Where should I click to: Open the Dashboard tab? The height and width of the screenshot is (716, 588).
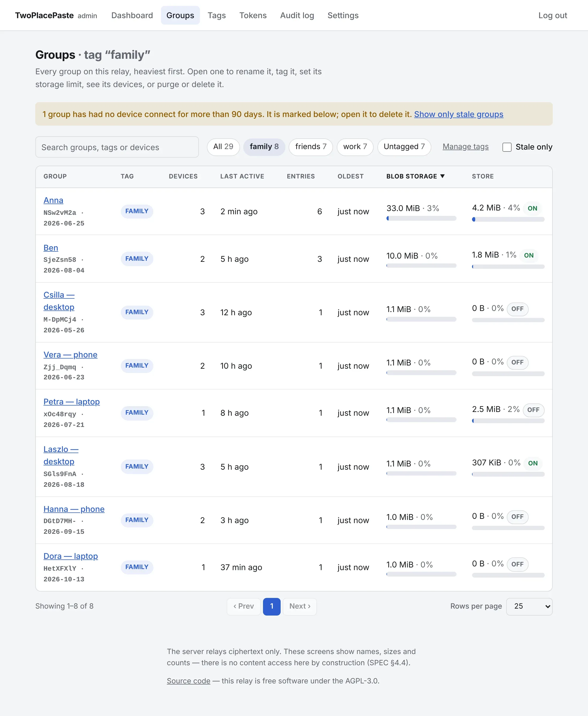tap(132, 15)
